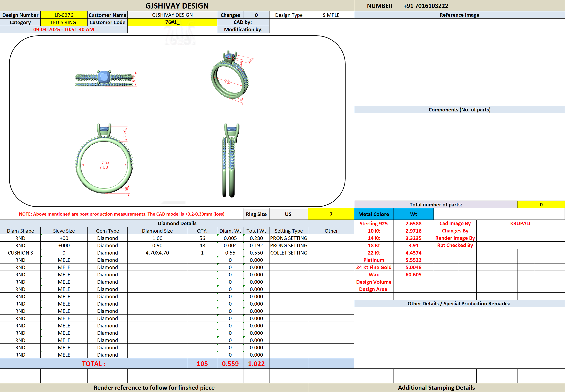
Task: Select the top-view ring render thumbnail
Action: [x=106, y=78]
